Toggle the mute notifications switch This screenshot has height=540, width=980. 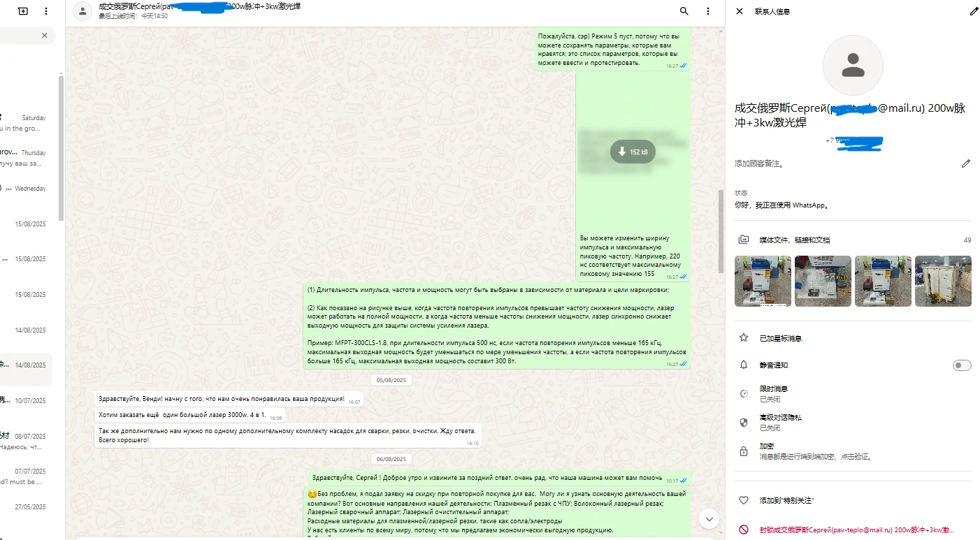[962, 365]
